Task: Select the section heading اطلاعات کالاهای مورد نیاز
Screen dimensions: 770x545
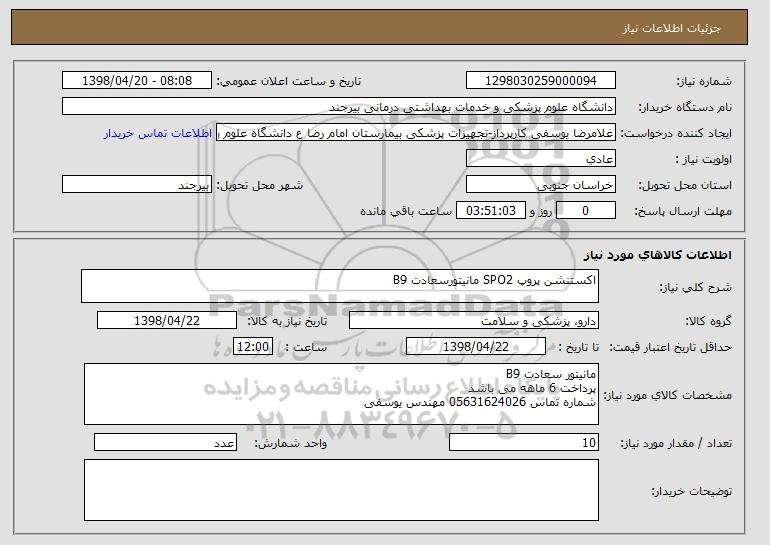Action: tap(658, 255)
